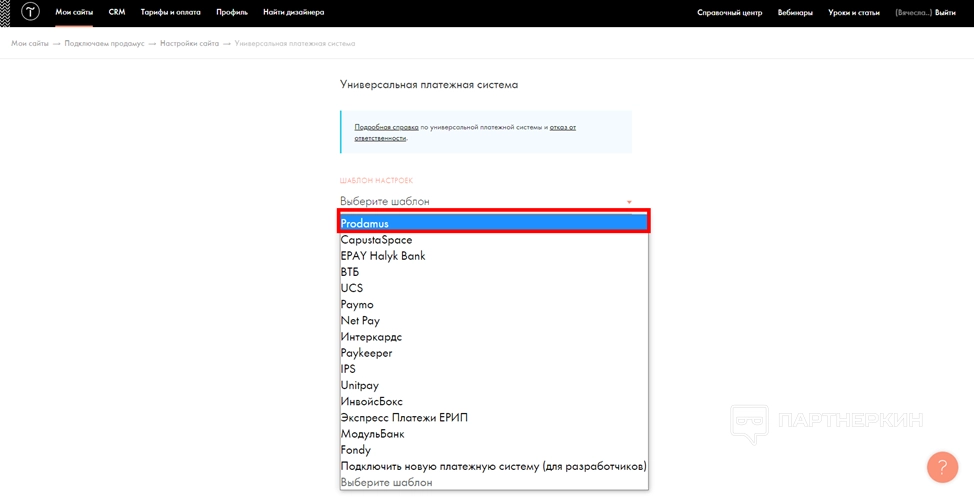Select Экспресс Платежи ЕРИП option
Viewport: 974px width, 497px height.
point(494,417)
